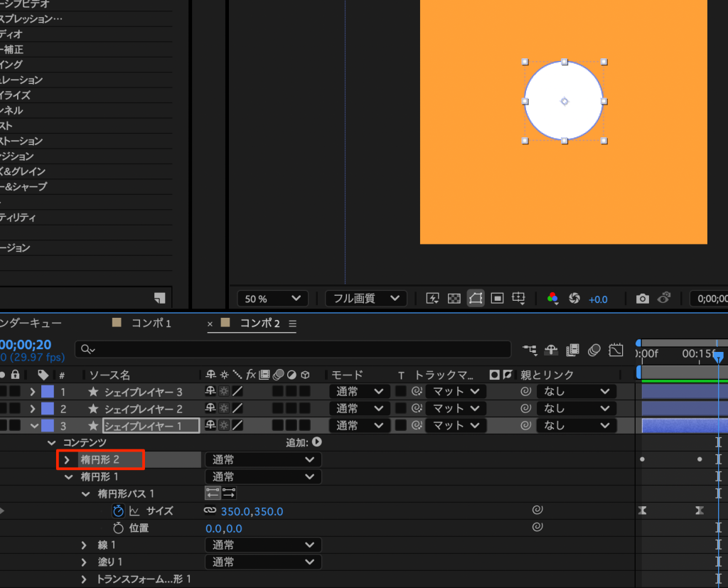Switch to the コンポ 1 tab
Image resolution: width=728 pixels, height=588 pixels.
(x=151, y=324)
